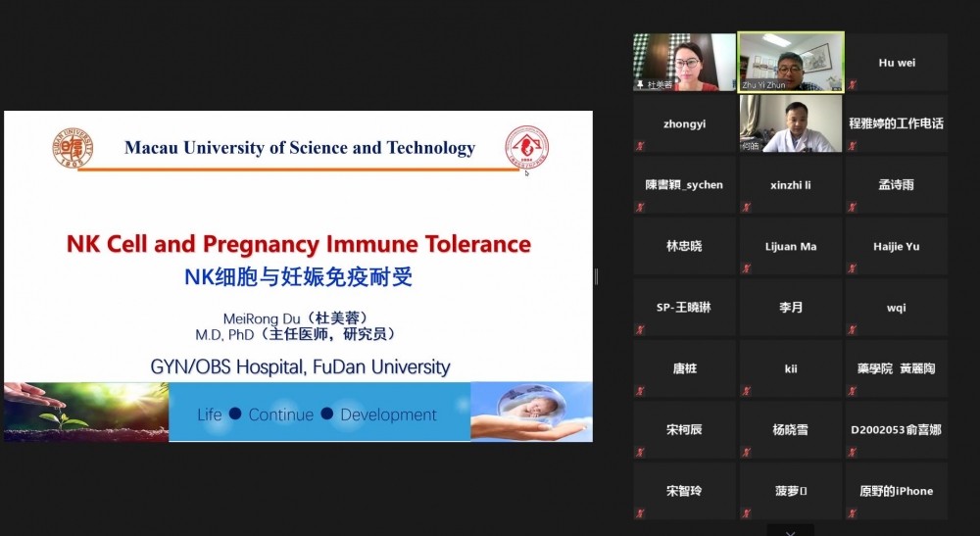Select the D2002053俞喜娜 participant tile
This screenshot has height=536, width=980.
pyautogui.click(x=896, y=429)
